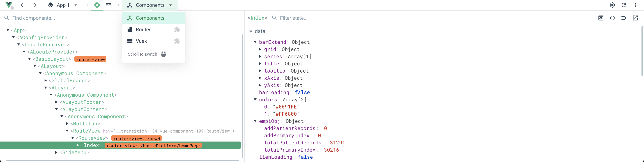Click the horizontal scrollbar under component tree
644x162 pixels.
[122, 161]
